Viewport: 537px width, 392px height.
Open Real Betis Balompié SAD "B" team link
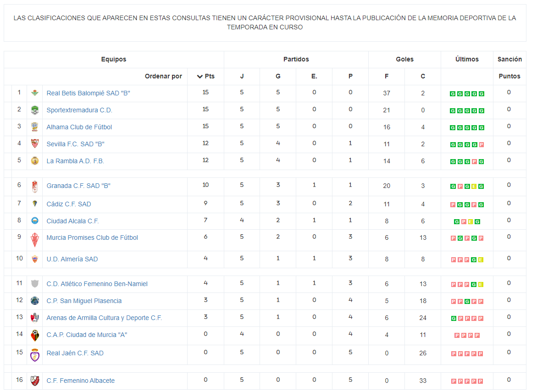[89, 93]
